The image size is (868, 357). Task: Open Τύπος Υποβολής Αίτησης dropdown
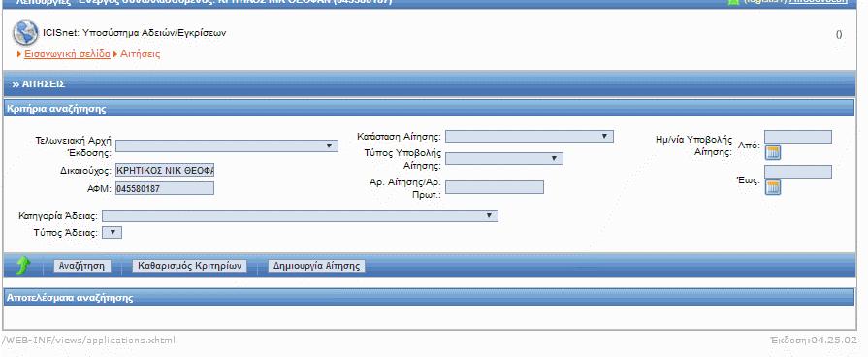tap(503, 159)
